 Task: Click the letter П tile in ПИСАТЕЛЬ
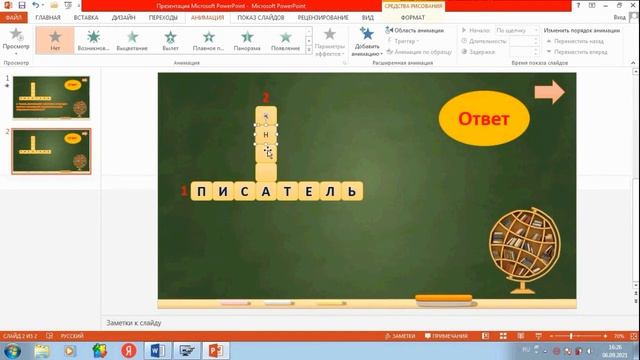[202, 191]
